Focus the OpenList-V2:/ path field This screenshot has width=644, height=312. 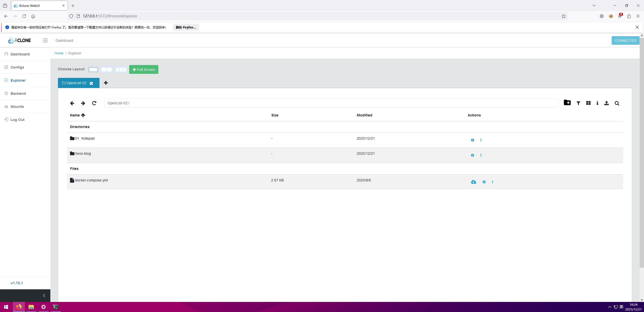[x=331, y=103]
